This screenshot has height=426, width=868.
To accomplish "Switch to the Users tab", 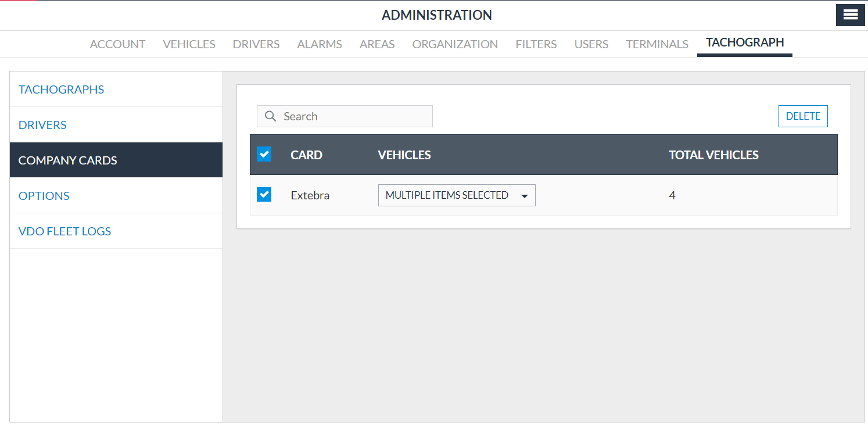I will [x=591, y=44].
